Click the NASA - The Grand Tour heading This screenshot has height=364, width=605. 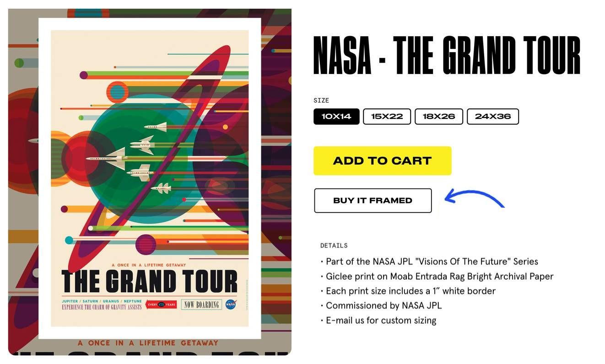[447, 56]
